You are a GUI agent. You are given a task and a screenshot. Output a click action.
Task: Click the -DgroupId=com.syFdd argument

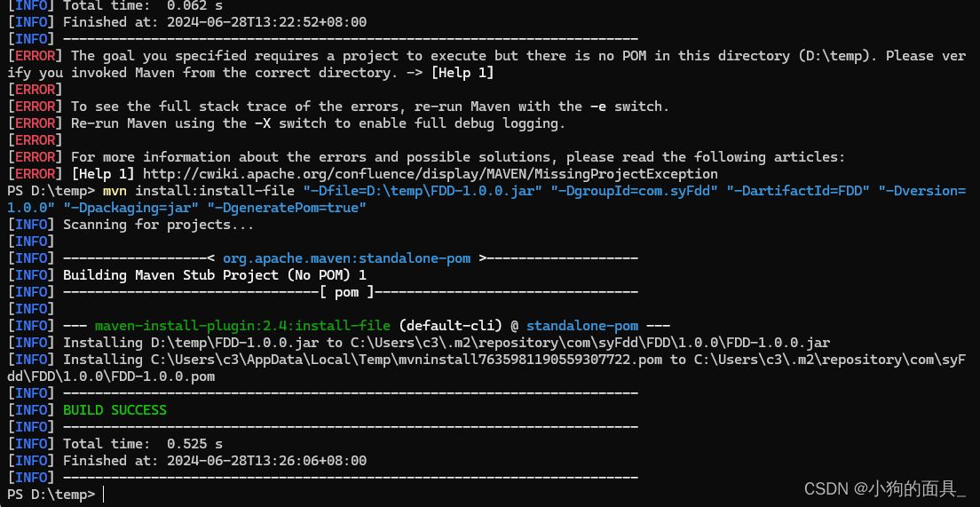point(635,191)
